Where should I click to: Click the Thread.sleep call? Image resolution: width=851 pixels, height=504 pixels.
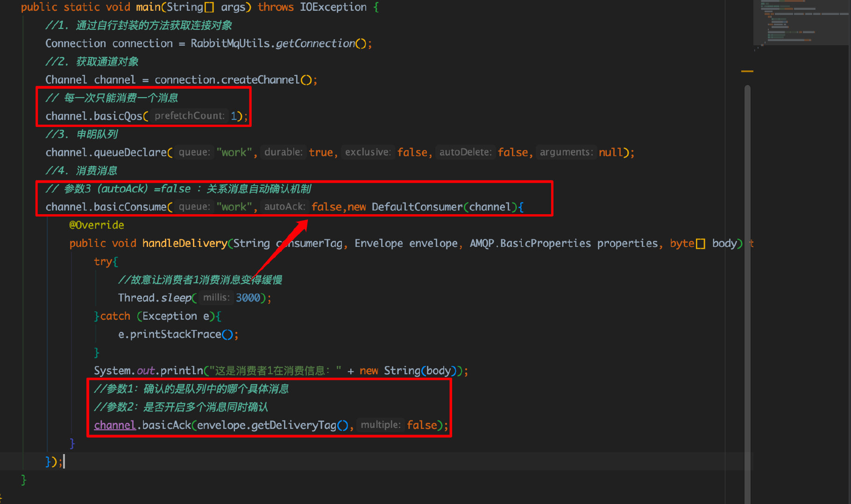click(x=155, y=298)
